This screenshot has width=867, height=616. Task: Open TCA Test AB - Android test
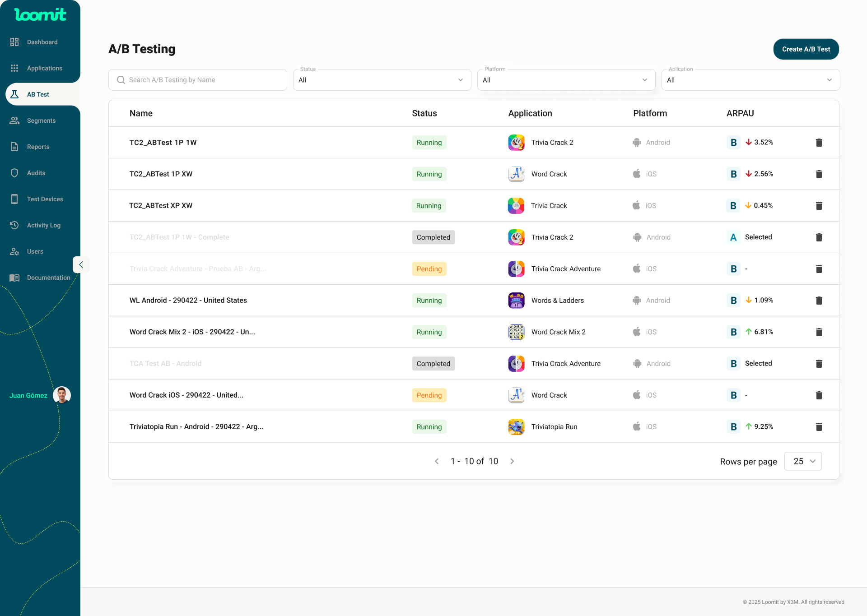click(x=165, y=364)
